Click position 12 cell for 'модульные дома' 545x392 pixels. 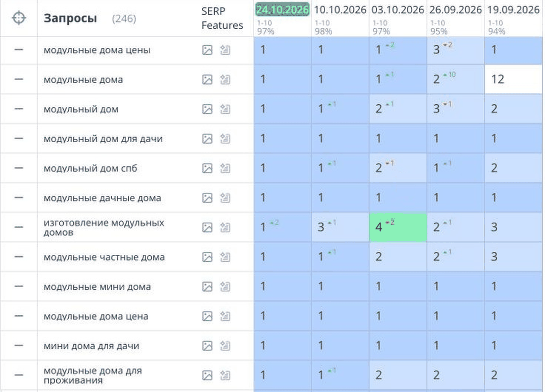coord(514,79)
